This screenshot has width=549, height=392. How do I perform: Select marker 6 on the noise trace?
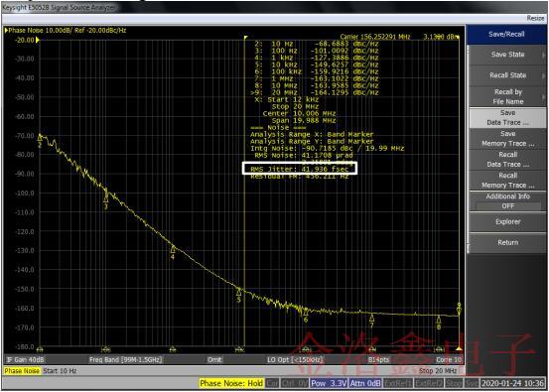click(x=306, y=312)
